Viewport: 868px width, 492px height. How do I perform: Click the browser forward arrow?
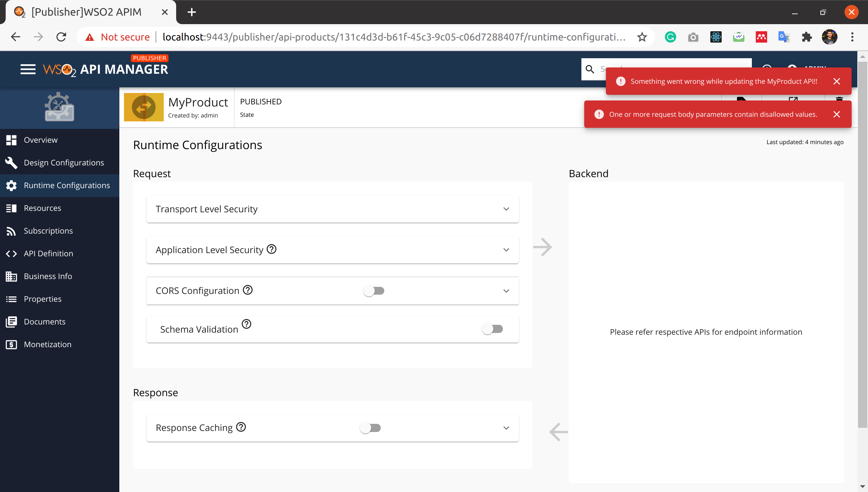pyautogui.click(x=38, y=37)
